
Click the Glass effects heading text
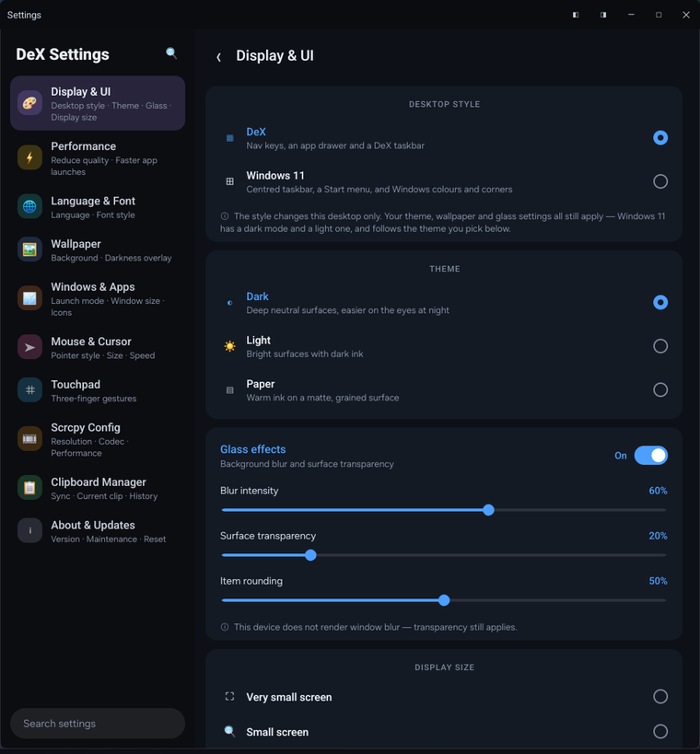[x=253, y=449]
